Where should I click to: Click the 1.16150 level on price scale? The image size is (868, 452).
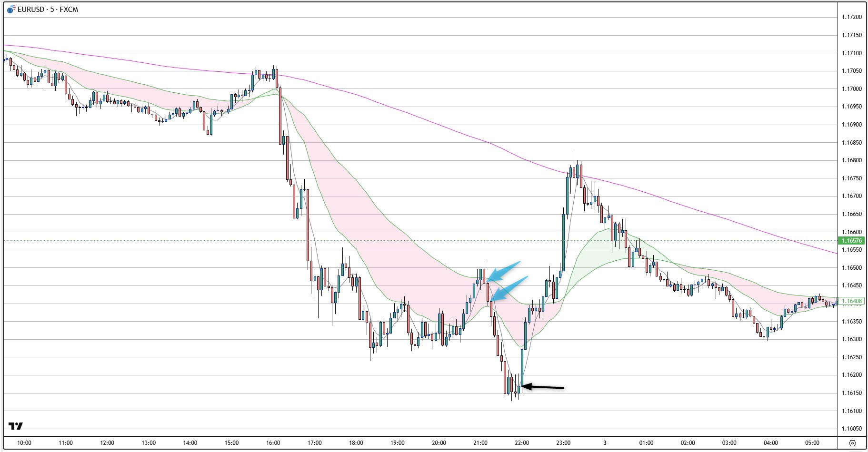(851, 393)
